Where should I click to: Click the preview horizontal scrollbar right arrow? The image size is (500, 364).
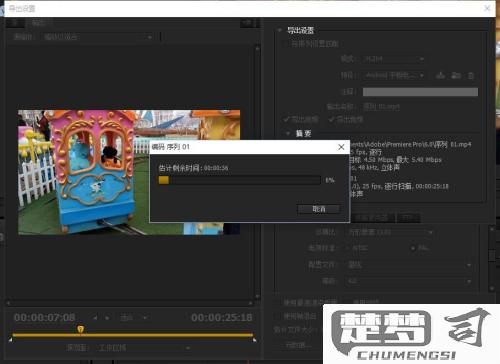pyautogui.click(x=251, y=303)
